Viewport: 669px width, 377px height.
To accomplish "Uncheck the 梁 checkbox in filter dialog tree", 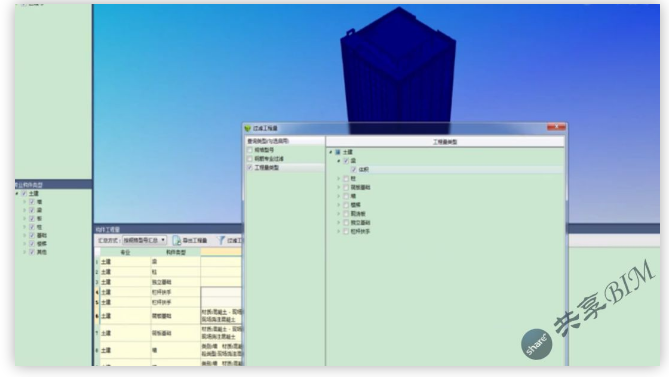I will tap(346, 161).
